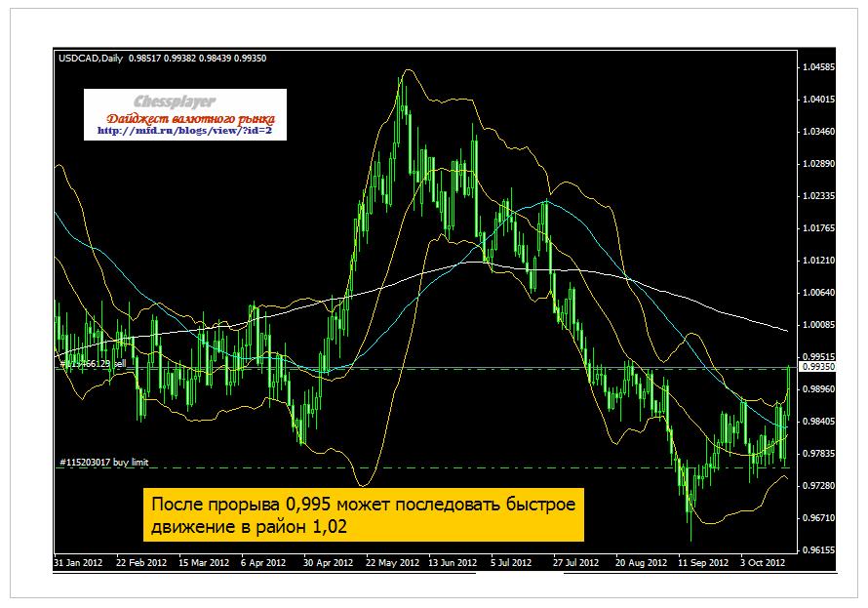Click the 1.04585 price axis label
868x608 pixels.
pos(816,68)
